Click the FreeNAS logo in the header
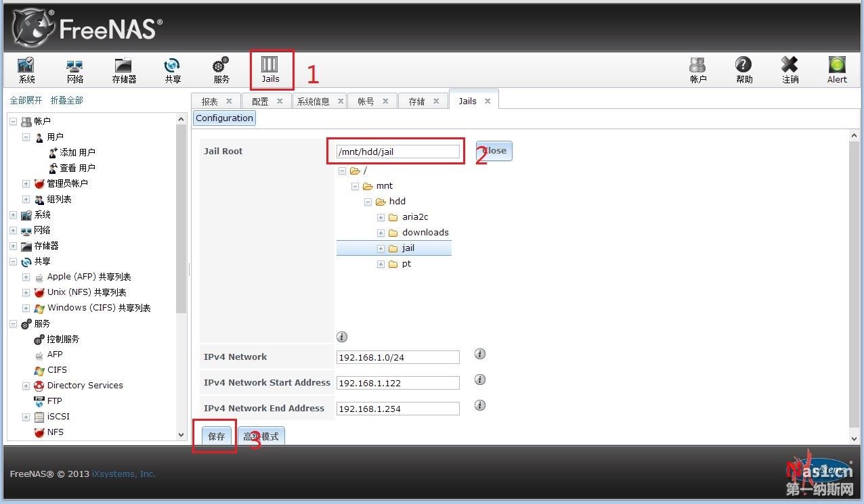Screen dimensions: 864x504 coord(88,28)
